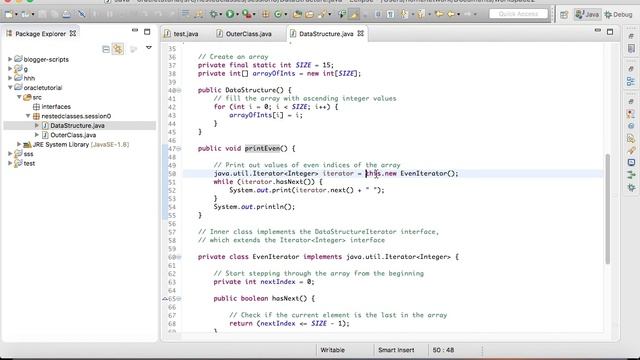The image size is (640, 360).
Task: Toggle Link with Editor in Package Explorer
Action: pyautogui.click(x=118, y=49)
